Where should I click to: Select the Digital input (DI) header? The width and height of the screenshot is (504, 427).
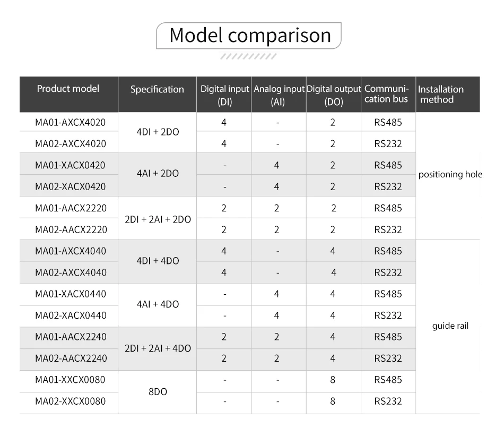225,95
